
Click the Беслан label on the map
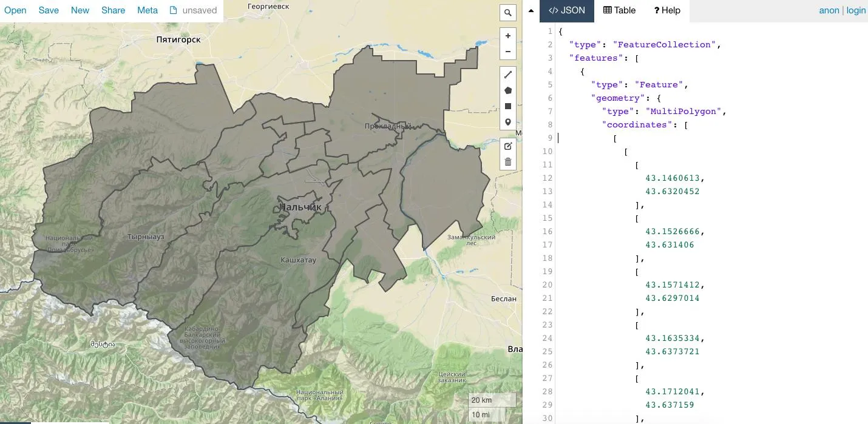504,298
